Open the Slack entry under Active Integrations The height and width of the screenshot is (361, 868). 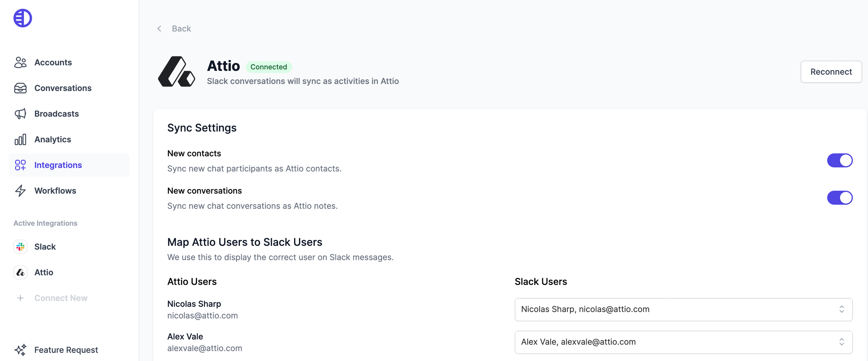click(45, 246)
